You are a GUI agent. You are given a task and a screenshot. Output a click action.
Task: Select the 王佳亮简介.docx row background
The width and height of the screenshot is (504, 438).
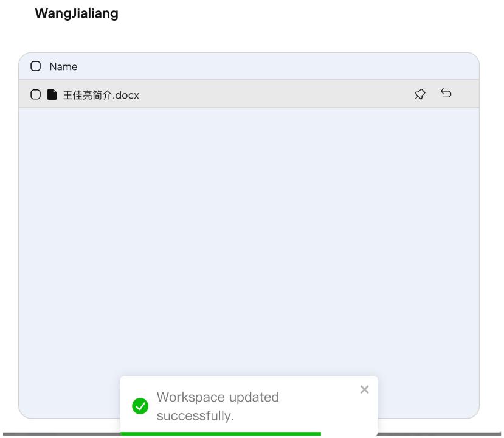pyautogui.click(x=249, y=94)
